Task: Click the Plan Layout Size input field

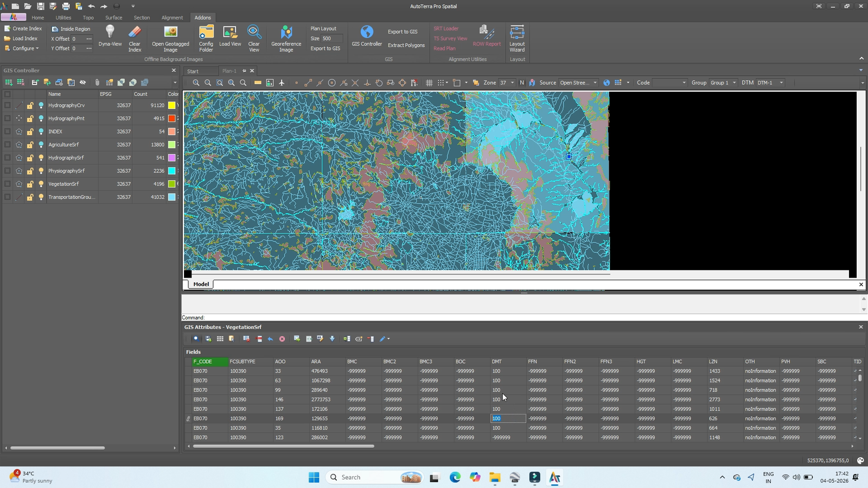Action: tap(332, 38)
